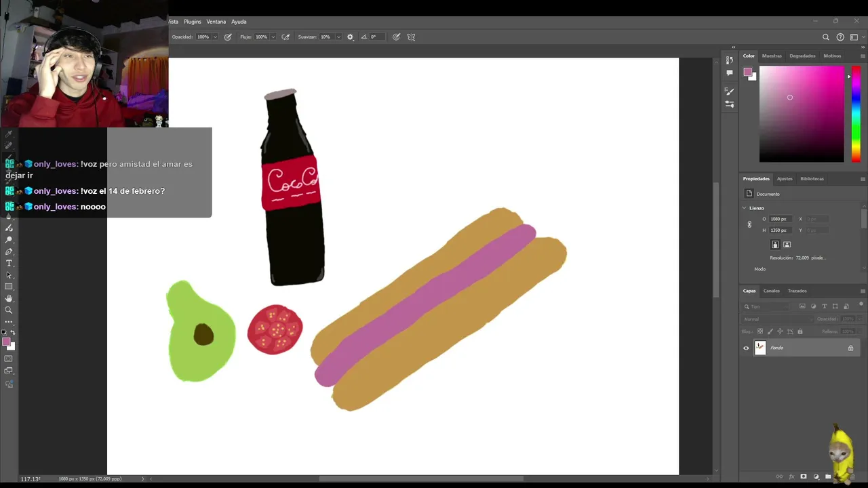868x488 pixels.
Task: Pick a color in the saturation field
Action: (x=802, y=114)
